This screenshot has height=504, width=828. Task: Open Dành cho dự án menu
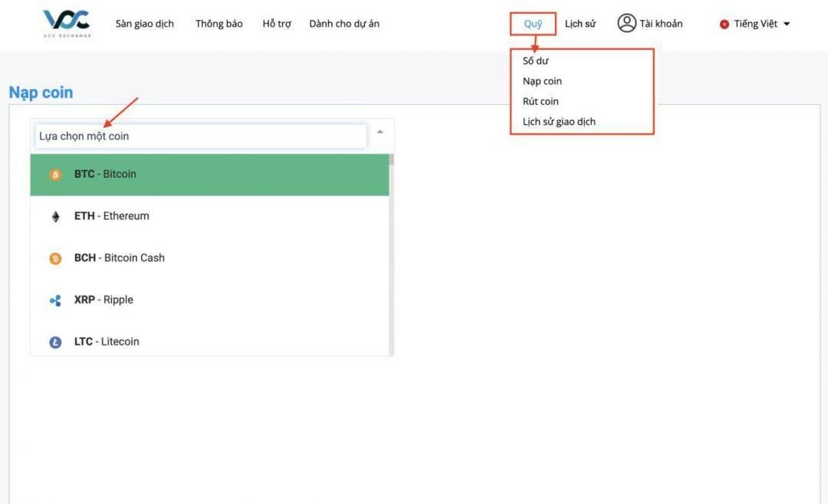[x=344, y=24]
